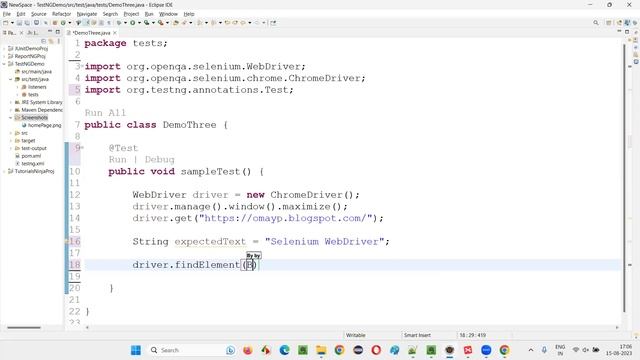Select homePage.png file
640x360 pixels.
44,125
